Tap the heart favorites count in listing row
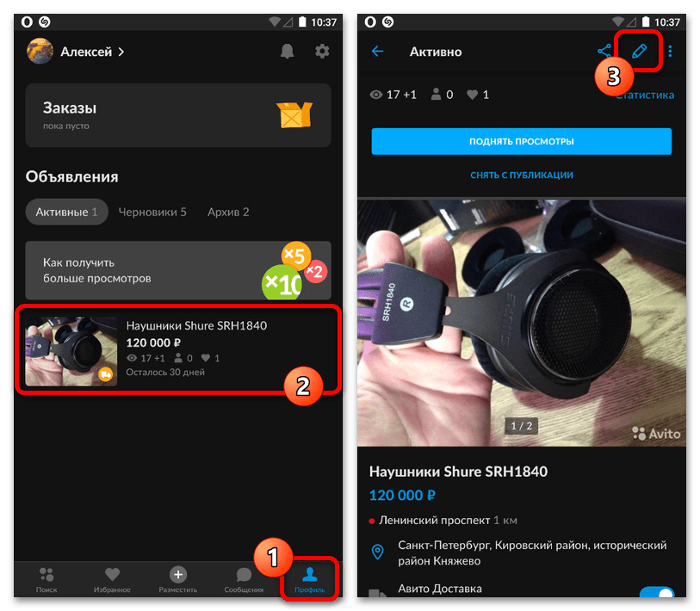The image size is (700, 611). pyautogui.click(x=210, y=358)
